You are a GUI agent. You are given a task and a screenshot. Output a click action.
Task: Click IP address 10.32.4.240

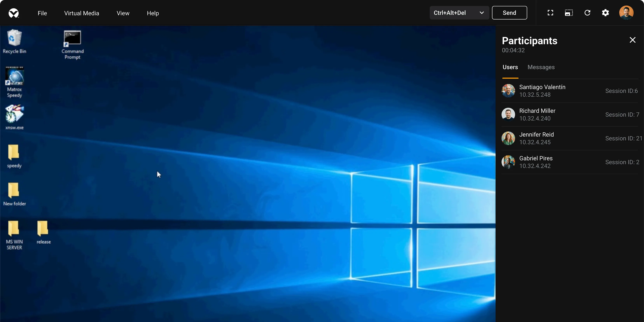pyautogui.click(x=535, y=118)
